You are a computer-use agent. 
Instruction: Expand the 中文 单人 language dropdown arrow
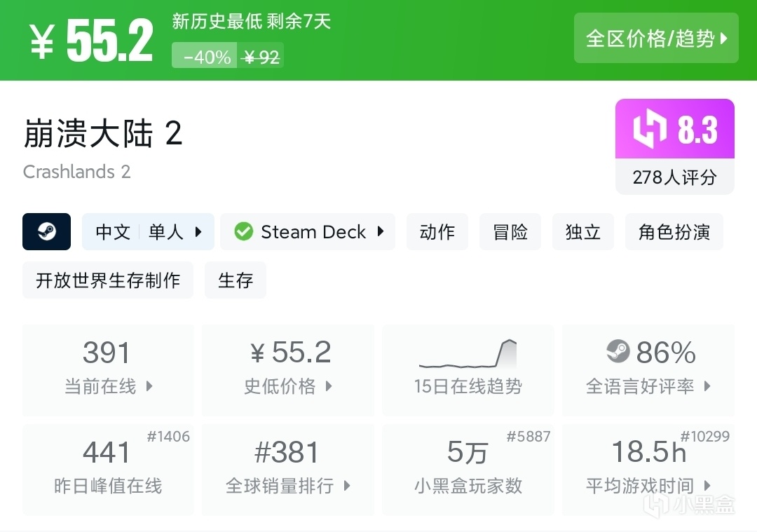[x=198, y=232]
